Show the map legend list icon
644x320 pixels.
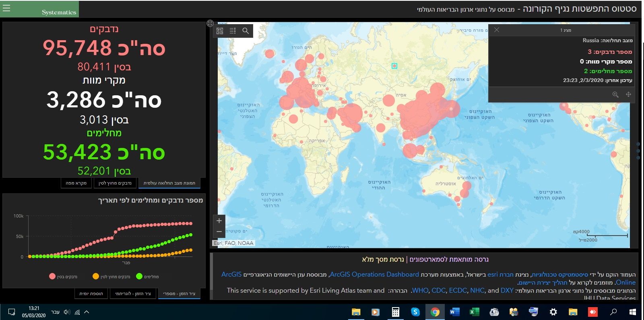(233, 31)
